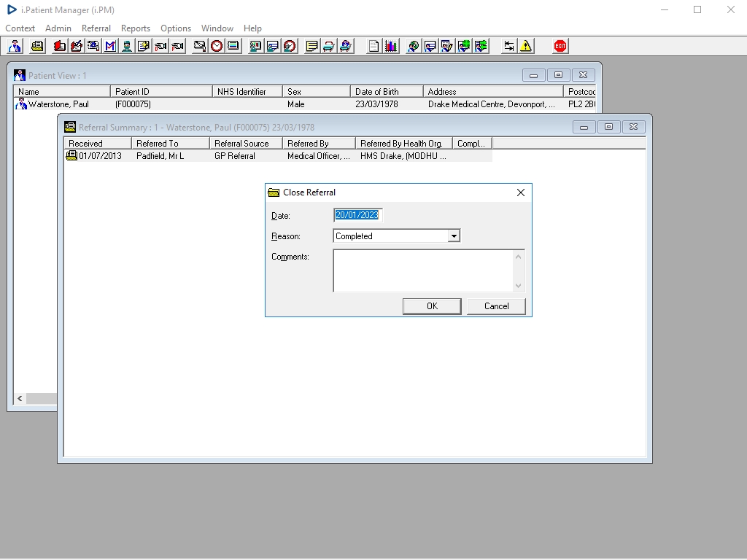Click the Address column header in Patient View
747x560 pixels.
pos(493,91)
